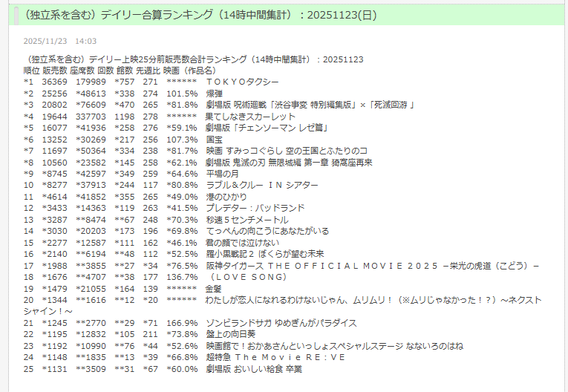This screenshot has height=392, width=568.
Task: Click the ゾンビランドサガ ゆめぎんがパラダイス entry
Action: (281, 323)
